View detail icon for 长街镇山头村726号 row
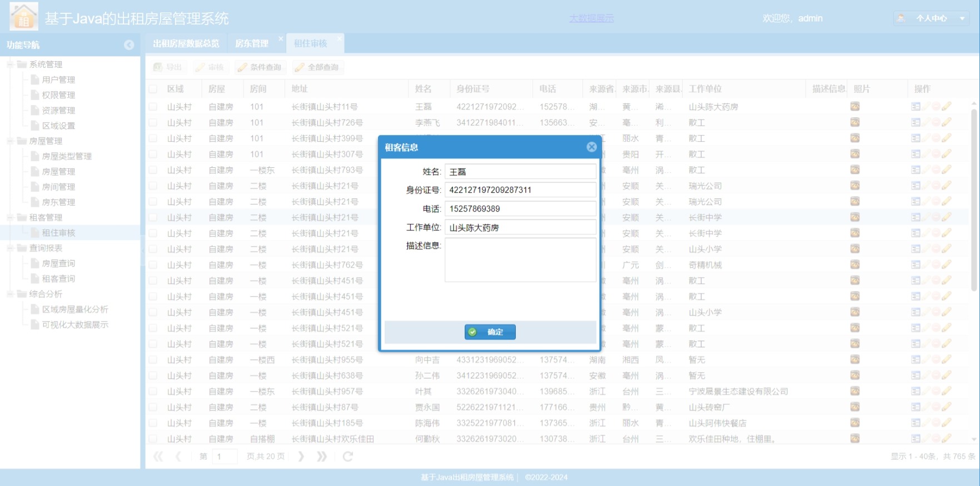The image size is (980, 486). (916, 122)
